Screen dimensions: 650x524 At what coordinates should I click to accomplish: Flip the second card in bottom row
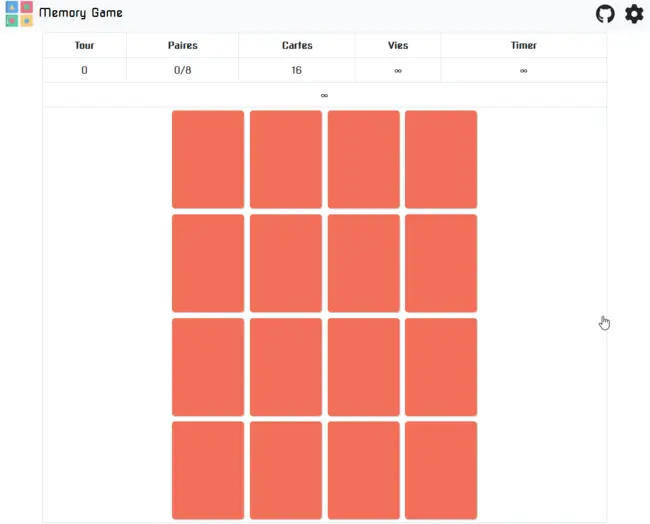286,470
